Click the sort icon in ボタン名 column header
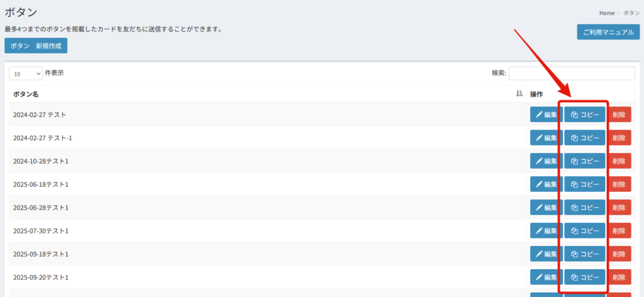 [x=519, y=94]
